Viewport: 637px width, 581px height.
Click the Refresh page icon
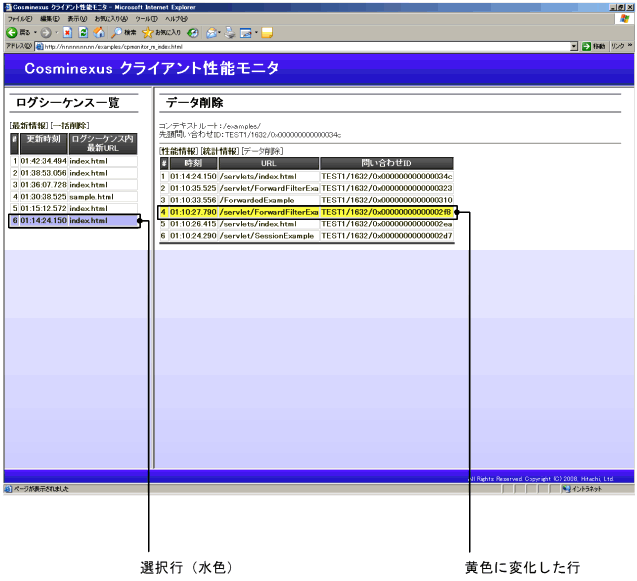(x=83, y=33)
